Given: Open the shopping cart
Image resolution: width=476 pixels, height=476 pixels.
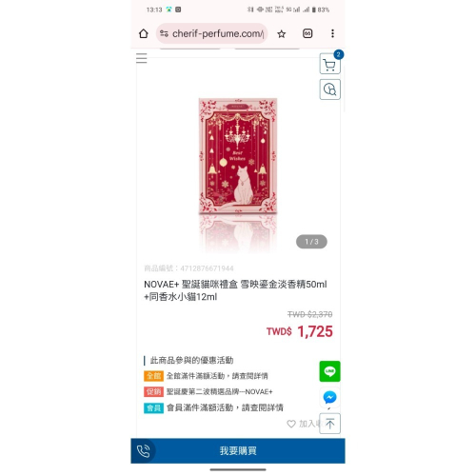Looking at the screenshot, I should [329, 64].
